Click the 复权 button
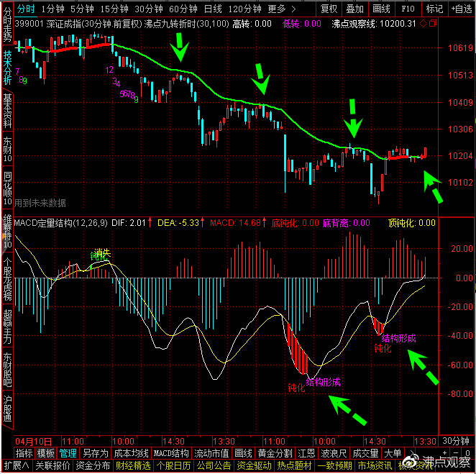Screen dimensions: 476x474 [x=329, y=9]
